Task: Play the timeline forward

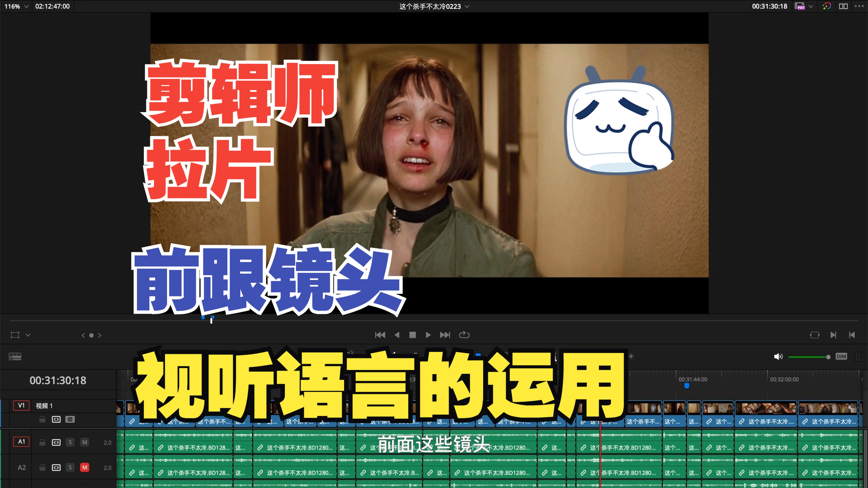Action: pyautogui.click(x=428, y=335)
